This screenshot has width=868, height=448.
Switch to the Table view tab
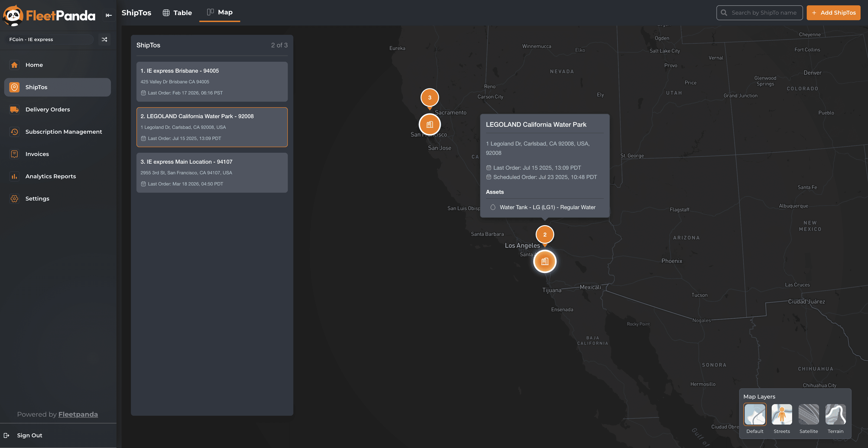[x=177, y=13]
